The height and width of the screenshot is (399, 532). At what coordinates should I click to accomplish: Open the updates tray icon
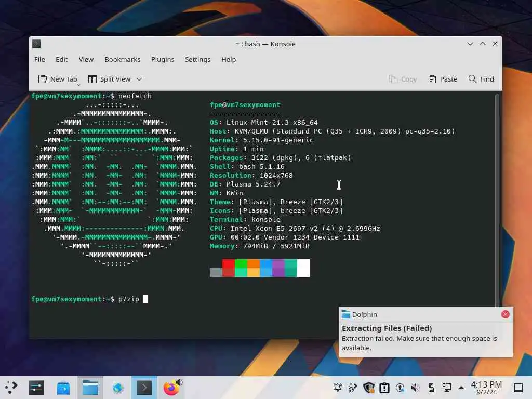click(x=400, y=388)
